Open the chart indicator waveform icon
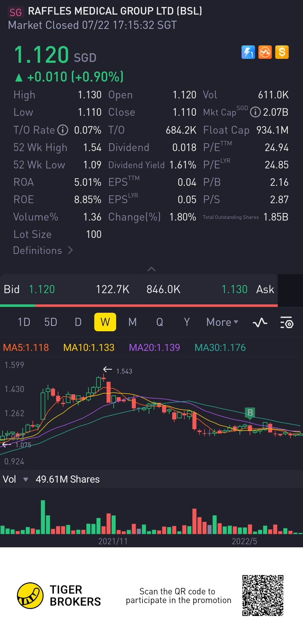The image size is (303, 644). point(260,322)
